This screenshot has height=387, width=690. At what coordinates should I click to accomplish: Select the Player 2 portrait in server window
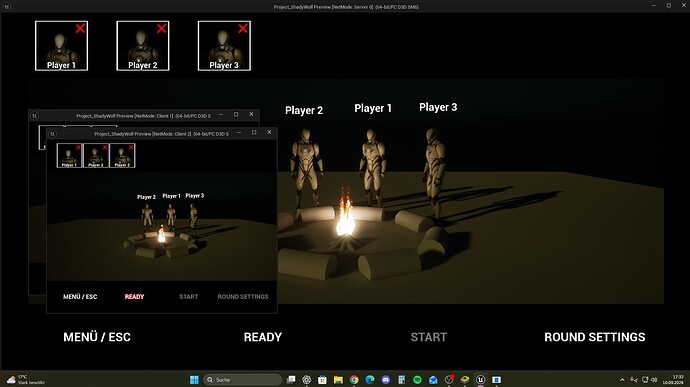tap(143, 46)
